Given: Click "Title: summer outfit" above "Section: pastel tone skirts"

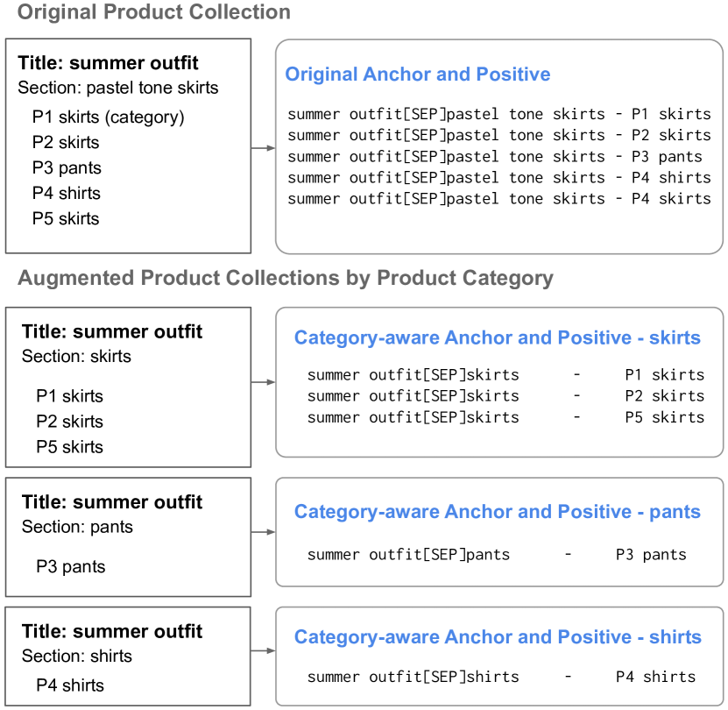Looking at the screenshot, I should click(x=108, y=63).
